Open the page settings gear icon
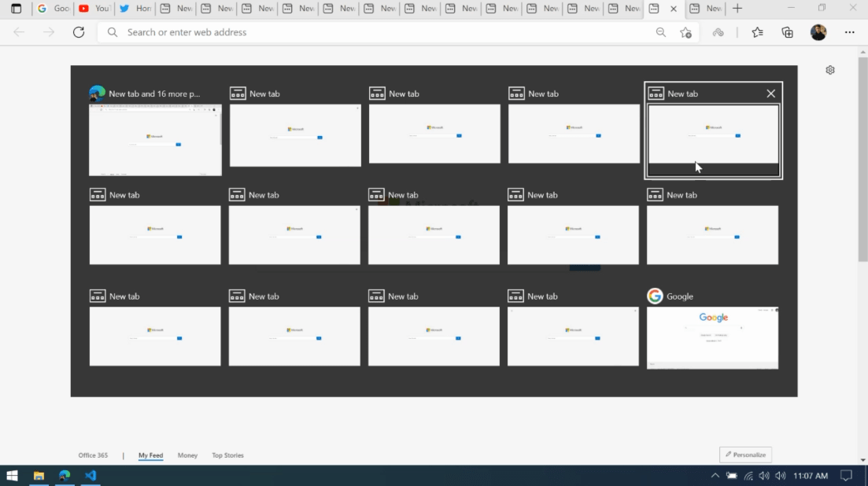 829,70
